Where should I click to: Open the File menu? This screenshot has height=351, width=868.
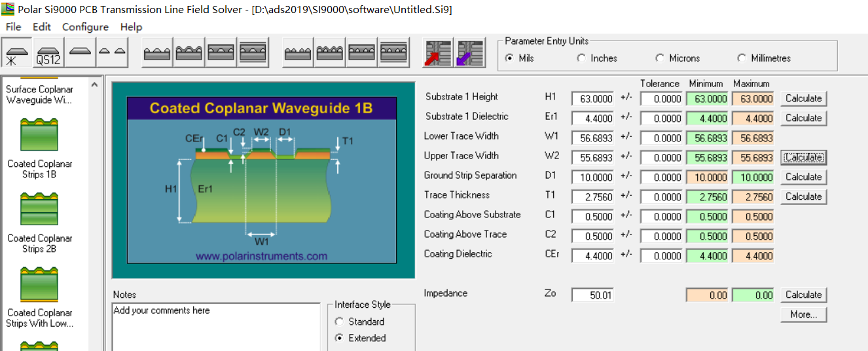pos(13,27)
